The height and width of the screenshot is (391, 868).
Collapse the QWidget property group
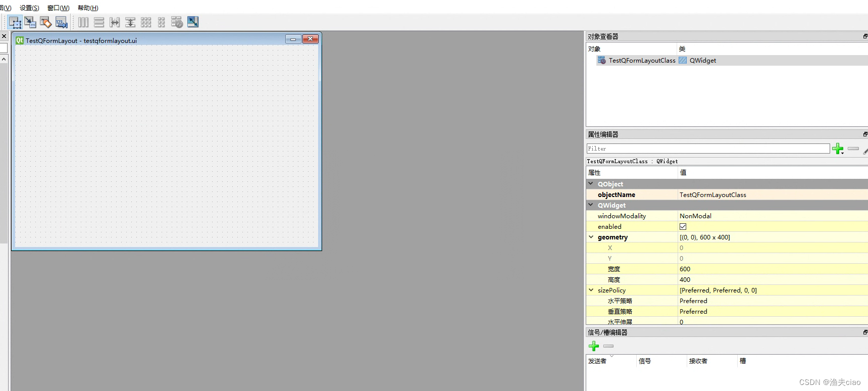pyautogui.click(x=591, y=205)
